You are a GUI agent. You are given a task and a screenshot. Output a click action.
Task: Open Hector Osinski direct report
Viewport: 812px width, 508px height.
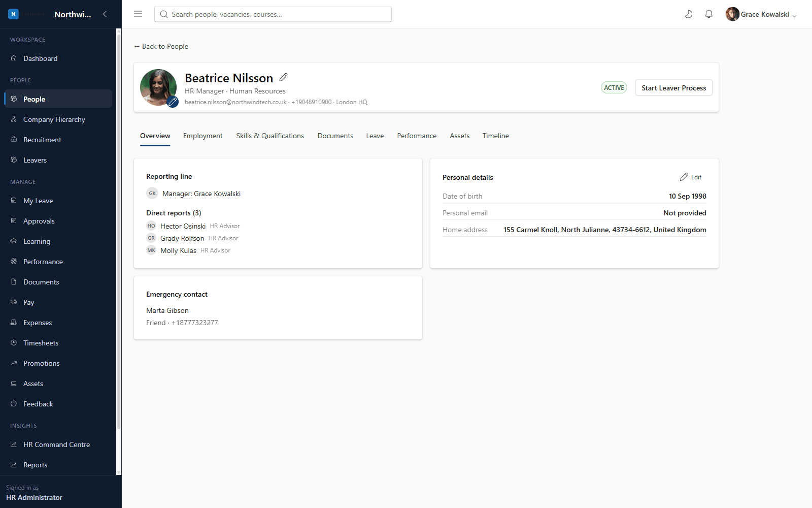[x=183, y=226]
